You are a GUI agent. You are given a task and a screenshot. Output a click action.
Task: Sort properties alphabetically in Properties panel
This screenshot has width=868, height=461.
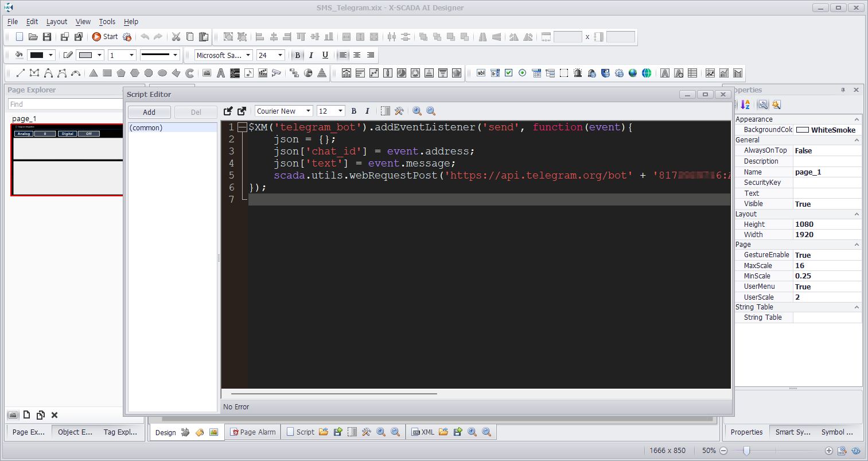(x=745, y=104)
